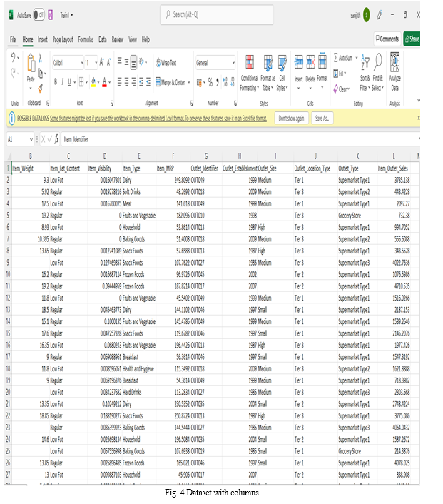Click the Save icon in title bar
The height and width of the screenshot is (504, 443).
coord(51,15)
